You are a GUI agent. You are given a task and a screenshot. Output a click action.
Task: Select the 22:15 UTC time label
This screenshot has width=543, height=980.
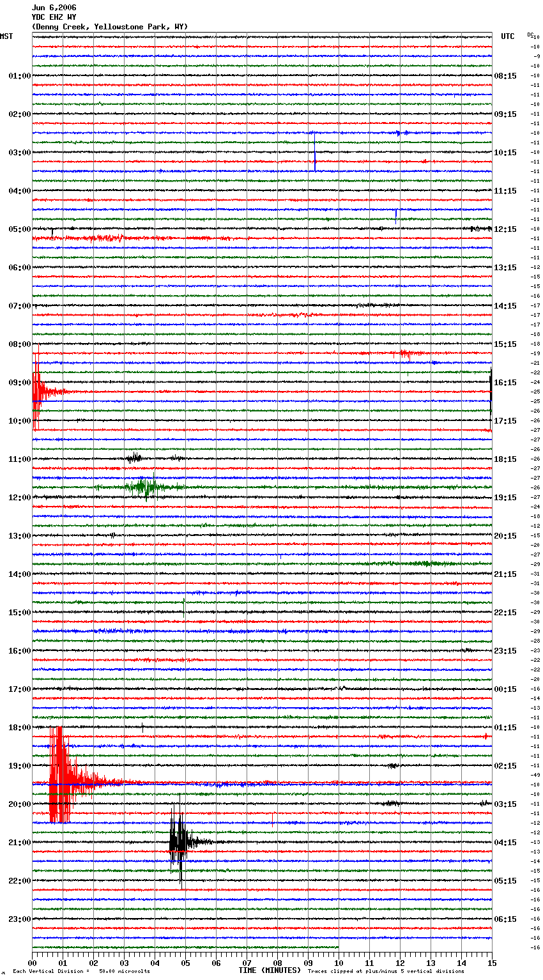(x=505, y=613)
